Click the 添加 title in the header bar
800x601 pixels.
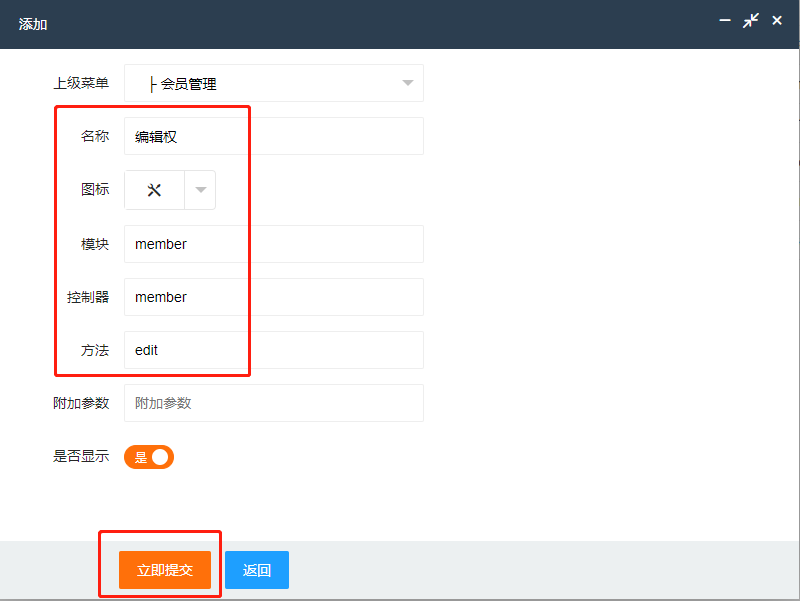click(x=33, y=24)
